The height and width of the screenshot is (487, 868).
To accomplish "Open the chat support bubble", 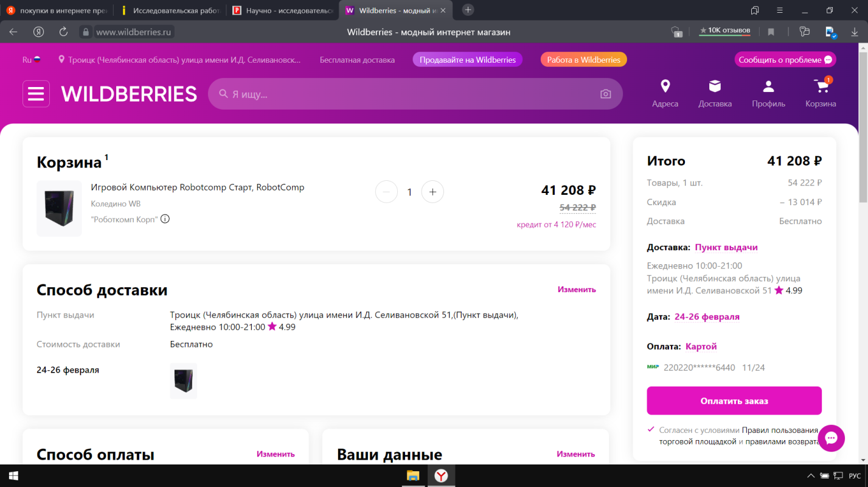I will pyautogui.click(x=832, y=438).
